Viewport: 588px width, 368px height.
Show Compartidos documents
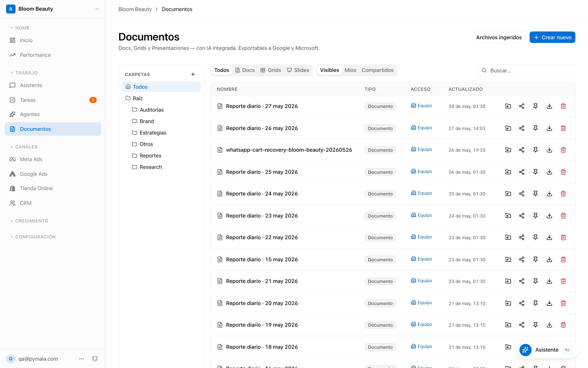pos(377,70)
